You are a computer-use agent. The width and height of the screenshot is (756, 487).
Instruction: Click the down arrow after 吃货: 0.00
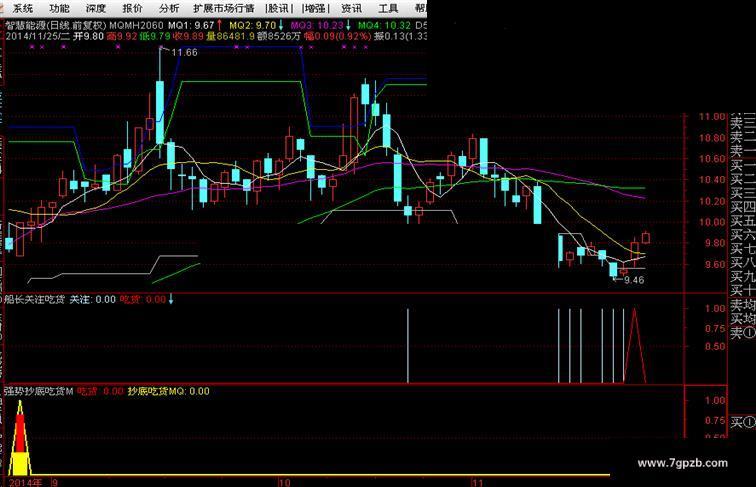(170, 299)
